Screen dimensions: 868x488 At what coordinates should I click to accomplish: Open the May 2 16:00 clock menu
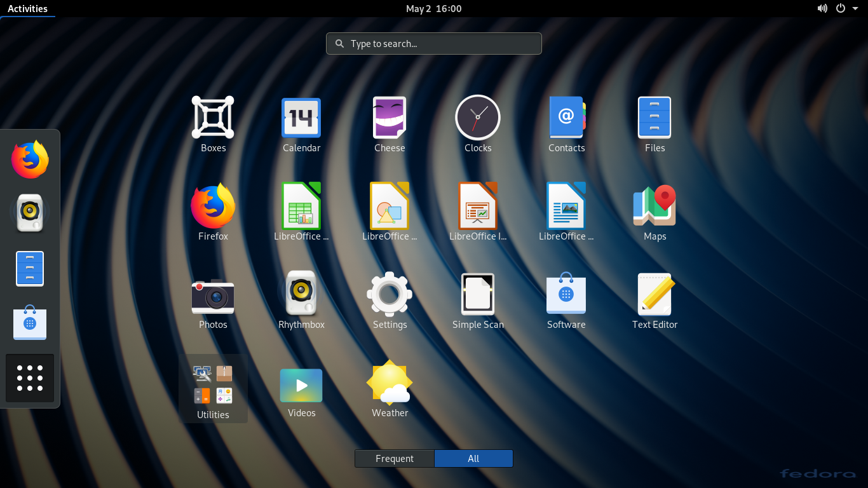tap(434, 8)
